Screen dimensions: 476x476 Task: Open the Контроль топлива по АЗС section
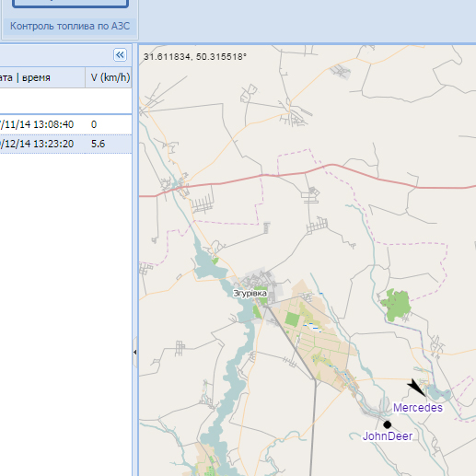click(x=70, y=26)
